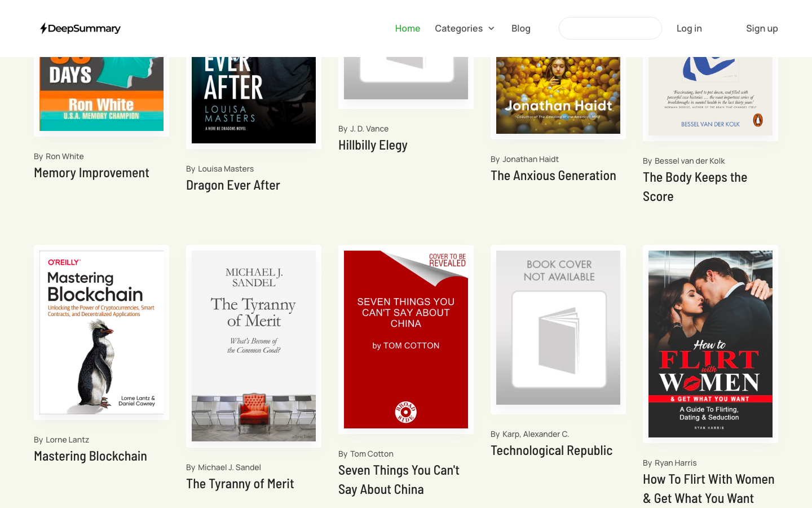The height and width of the screenshot is (508, 812).
Task: Open The Tyranny of Merit cover
Action: pyautogui.click(x=254, y=346)
